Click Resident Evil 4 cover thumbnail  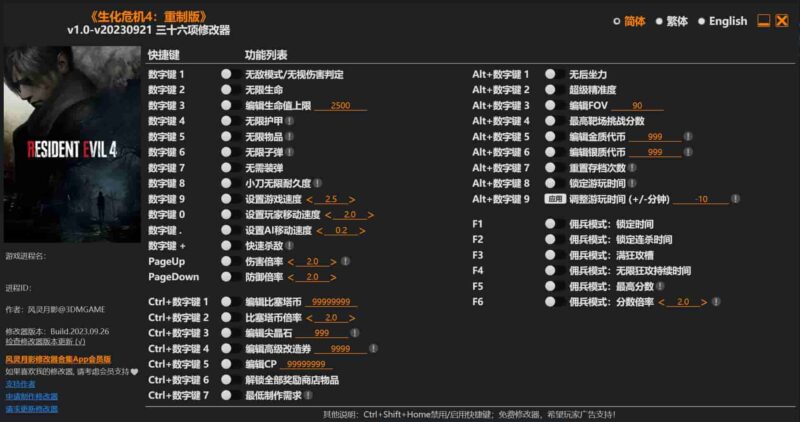pos(72,144)
